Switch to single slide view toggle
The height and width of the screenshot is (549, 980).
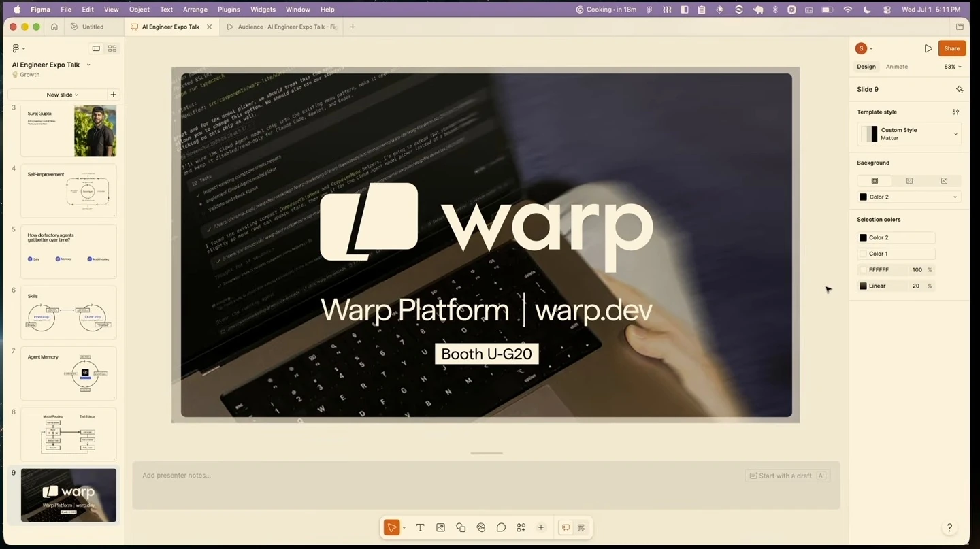(x=96, y=48)
